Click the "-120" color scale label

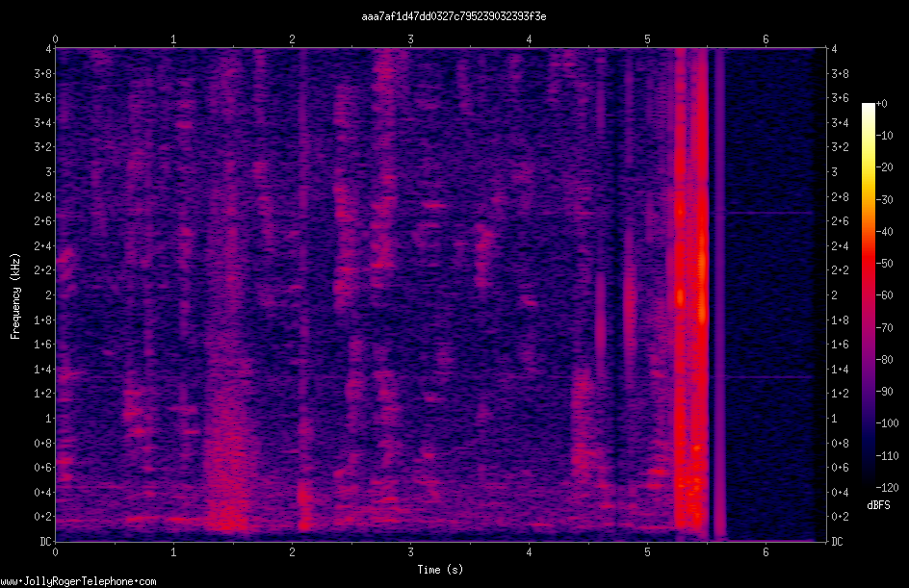click(887, 488)
